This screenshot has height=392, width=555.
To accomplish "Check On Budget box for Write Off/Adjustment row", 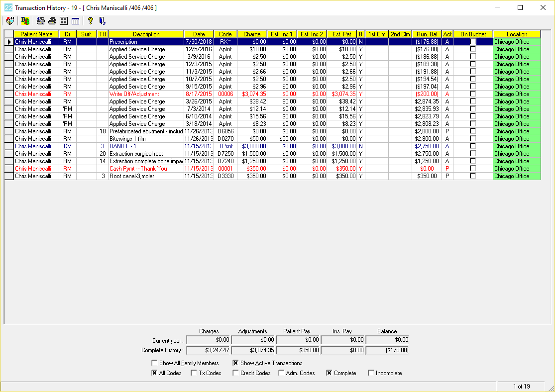I will [x=473, y=94].
